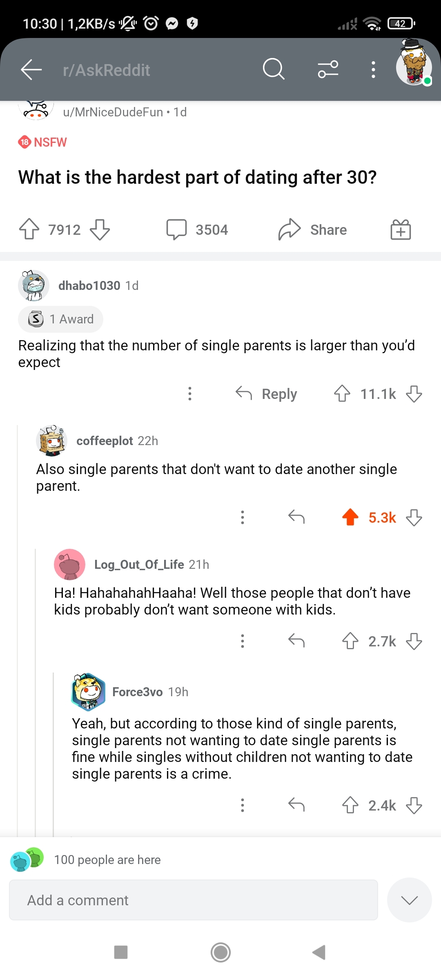Give an award using the gift icon
Image resolution: width=441 pixels, height=980 pixels.
coord(401,229)
